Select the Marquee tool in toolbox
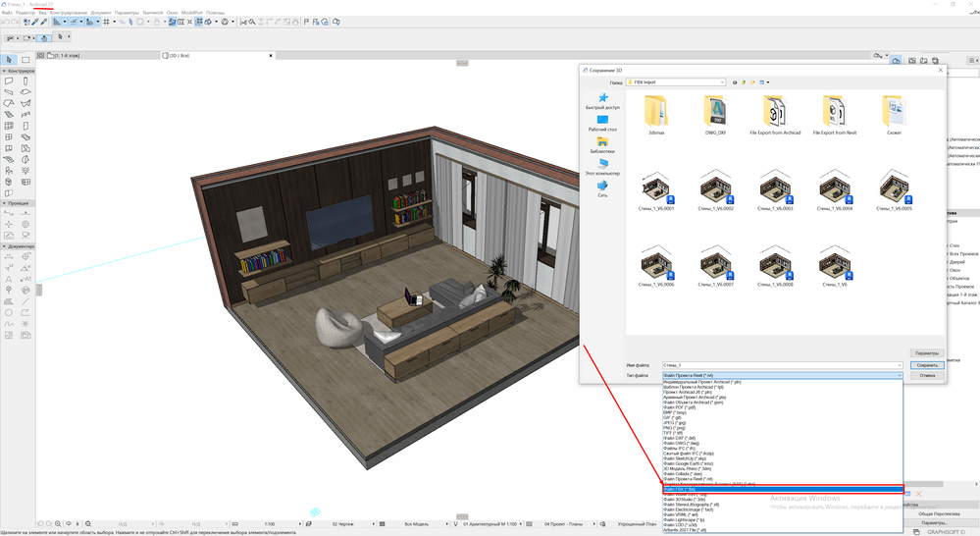 (x=26, y=60)
